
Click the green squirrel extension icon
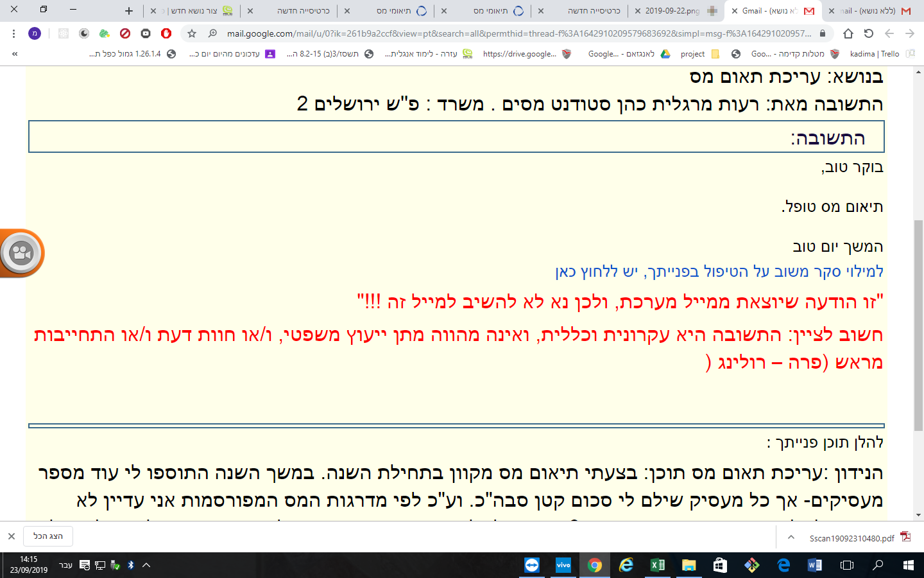[105, 32]
